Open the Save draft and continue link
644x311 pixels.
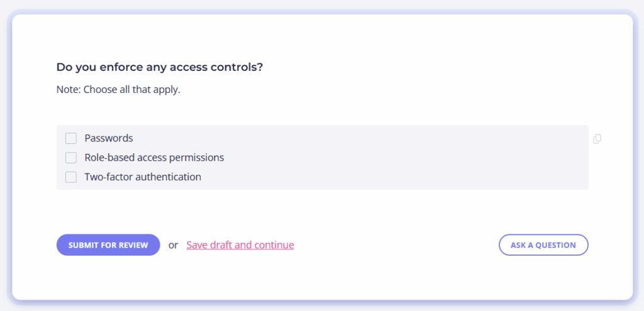[x=240, y=245]
